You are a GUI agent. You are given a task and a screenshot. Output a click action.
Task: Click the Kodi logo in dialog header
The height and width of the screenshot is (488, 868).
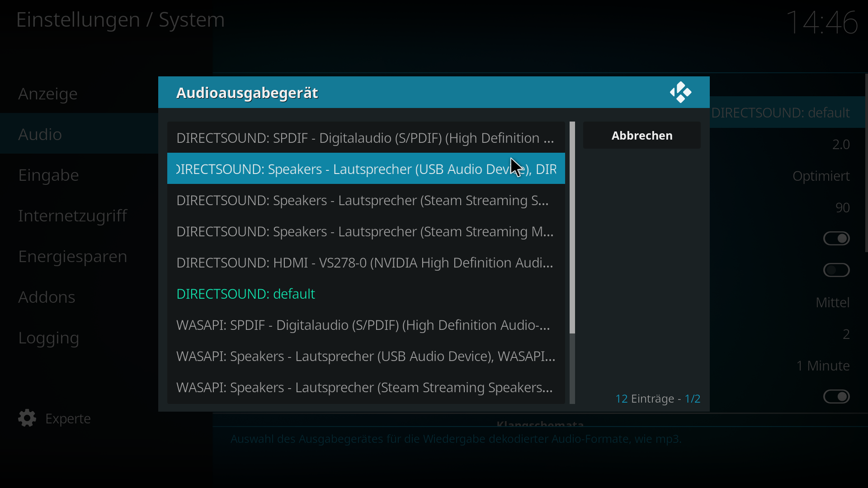(680, 92)
